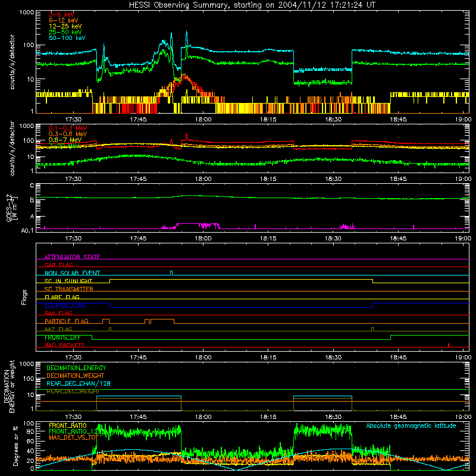Click the 'DECIMATION ENERGY or weight' axis title
This screenshot has height=476, width=476.
[x=9, y=386]
